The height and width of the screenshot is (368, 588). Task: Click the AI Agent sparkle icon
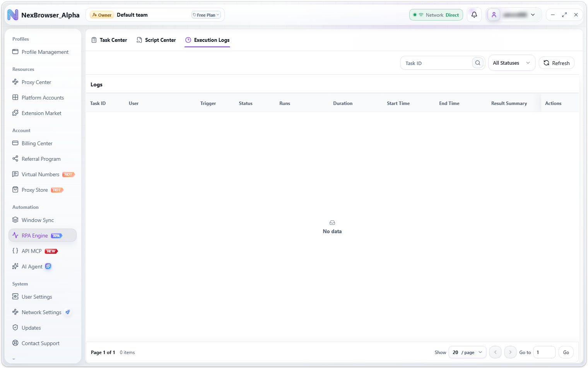[15, 267]
